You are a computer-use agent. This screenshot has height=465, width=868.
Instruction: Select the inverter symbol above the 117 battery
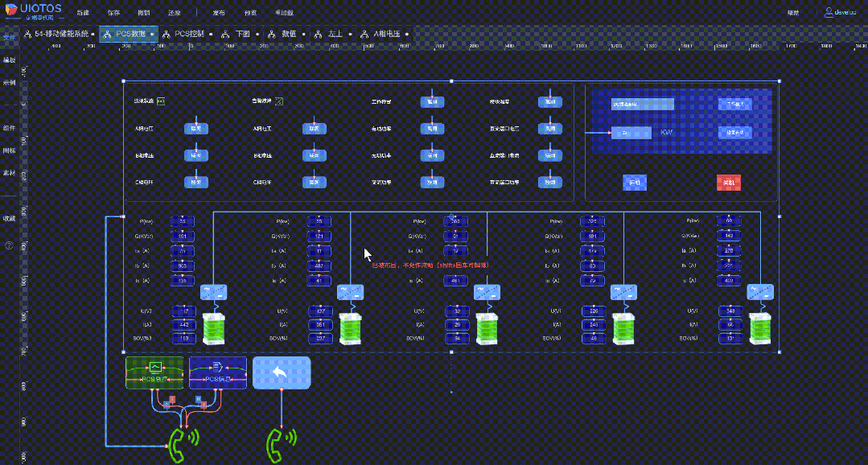214,292
